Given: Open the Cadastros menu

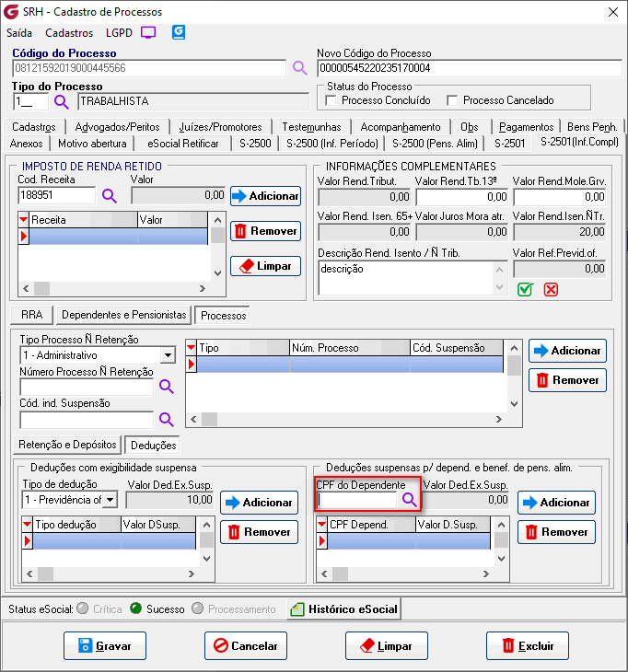Looking at the screenshot, I should [69, 32].
